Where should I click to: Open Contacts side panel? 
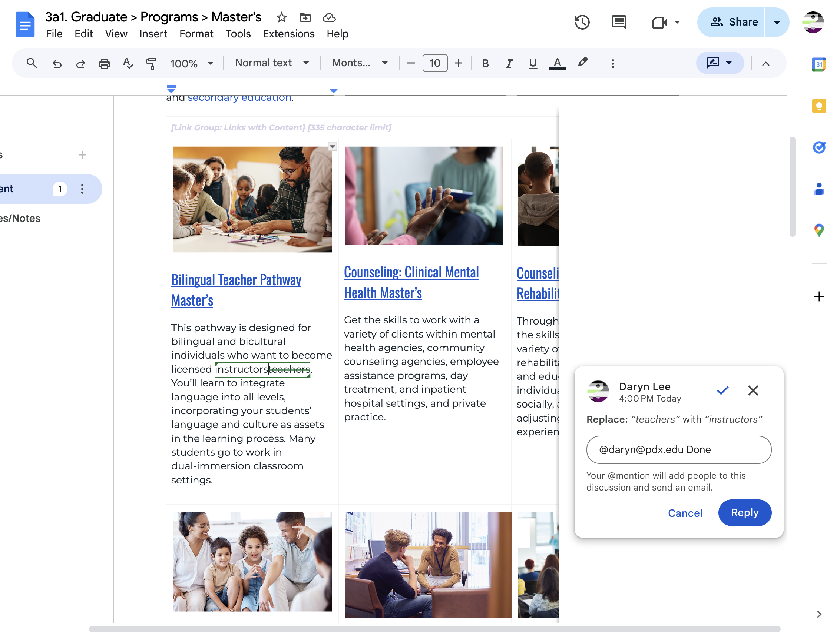pyautogui.click(x=819, y=189)
